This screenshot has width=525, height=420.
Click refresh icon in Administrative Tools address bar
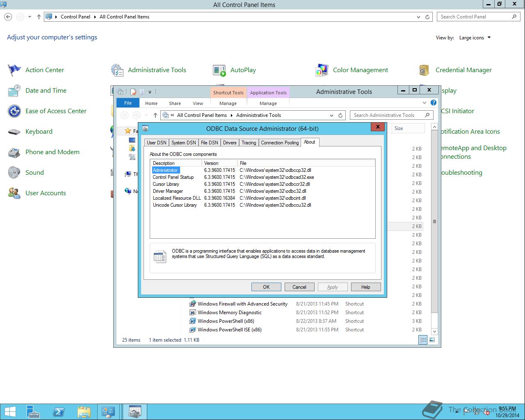click(340, 115)
